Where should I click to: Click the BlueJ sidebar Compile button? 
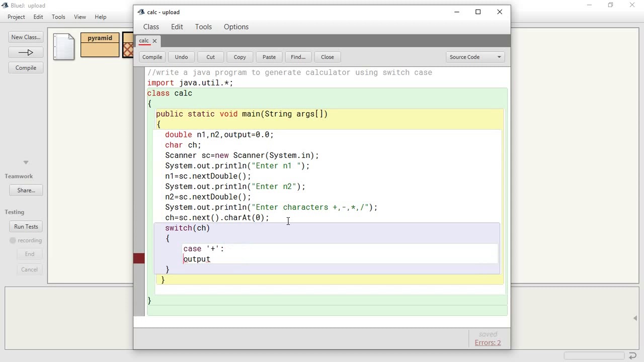(x=26, y=68)
